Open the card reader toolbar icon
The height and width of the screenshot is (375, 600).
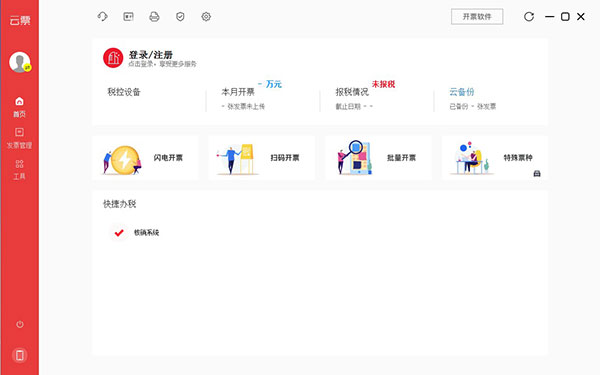point(128,16)
